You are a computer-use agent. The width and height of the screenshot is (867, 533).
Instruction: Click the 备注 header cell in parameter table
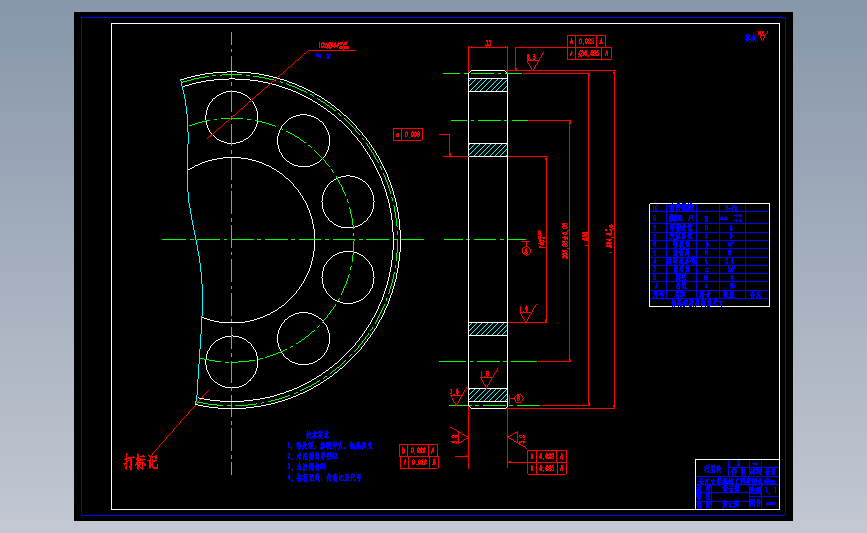[x=756, y=295]
